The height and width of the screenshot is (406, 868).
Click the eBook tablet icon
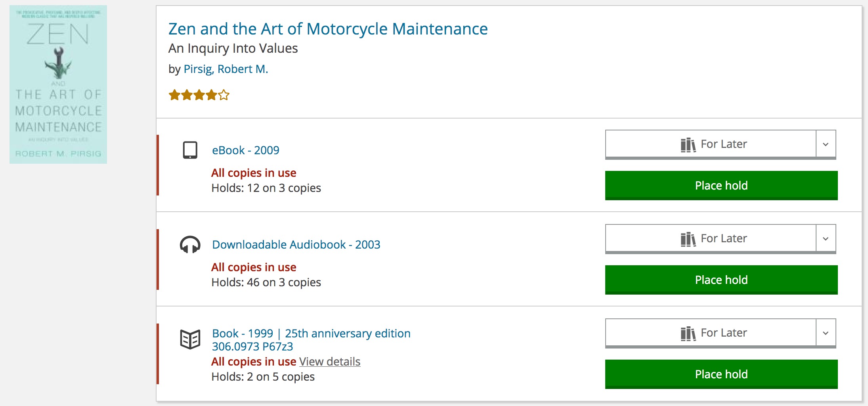pos(190,150)
